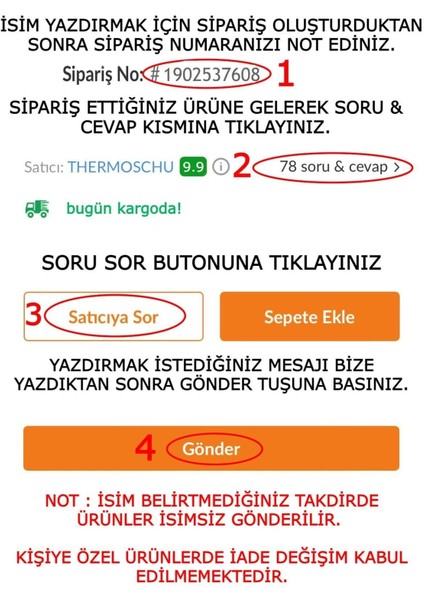Screen dimensions: 424x600
Task: Click the red NOT: İSİM BELİRTMEDİĞİNİZ warning
Action: pos(211,510)
